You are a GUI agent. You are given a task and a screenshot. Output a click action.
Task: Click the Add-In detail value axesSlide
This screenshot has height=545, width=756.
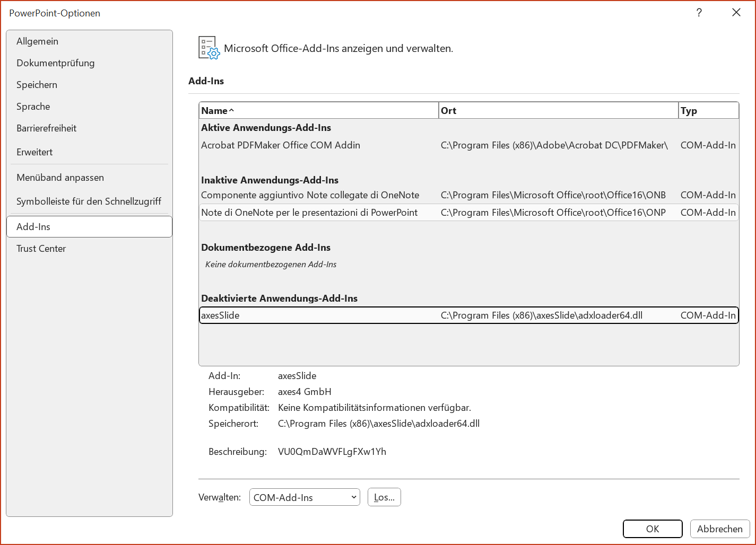click(297, 376)
